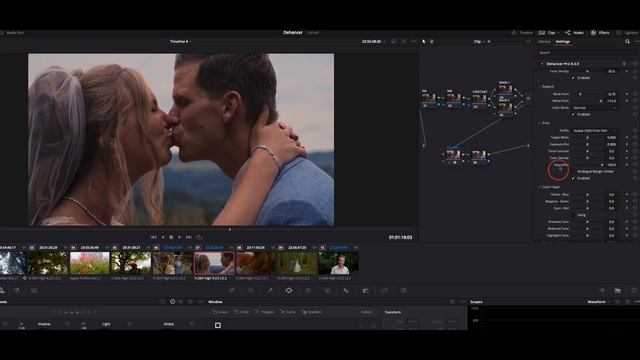Toggle Dehancer Pro effect red enable switch
Viewport: 640px width, 360px height.
point(542,64)
